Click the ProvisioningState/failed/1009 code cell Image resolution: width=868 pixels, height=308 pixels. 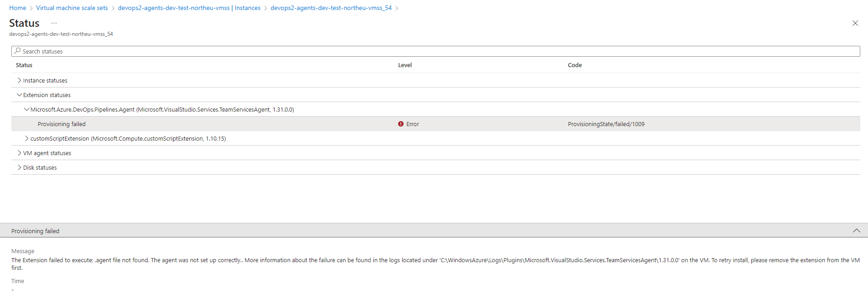(x=606, y=124)
